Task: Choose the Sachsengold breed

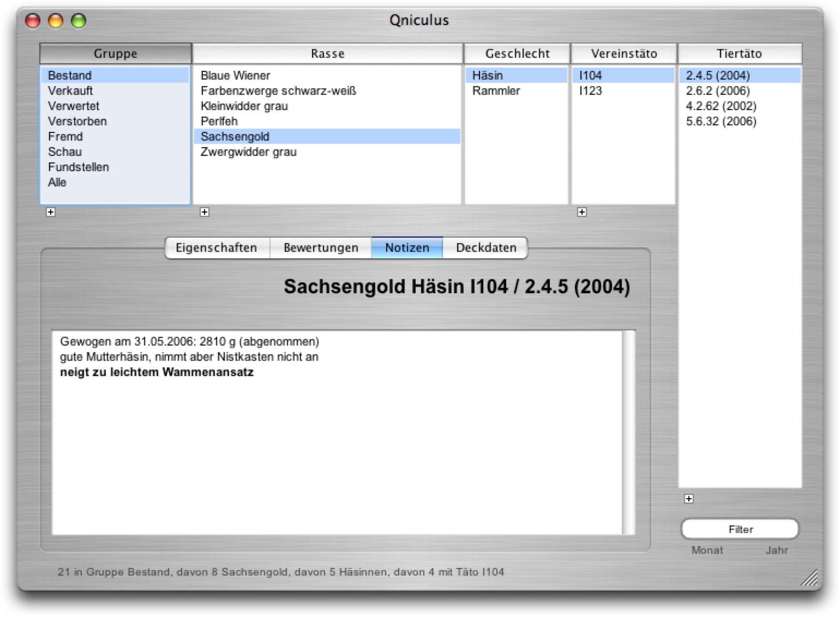Action: 327,136
